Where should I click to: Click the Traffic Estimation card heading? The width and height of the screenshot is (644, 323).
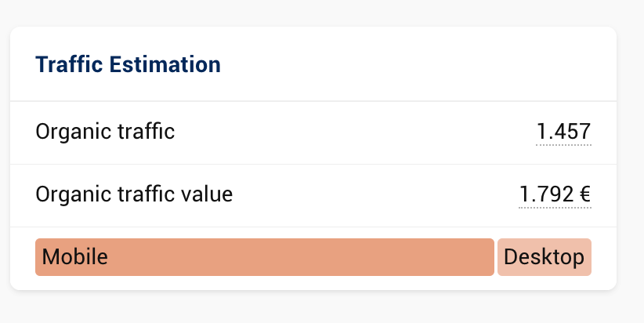point(128,64)
